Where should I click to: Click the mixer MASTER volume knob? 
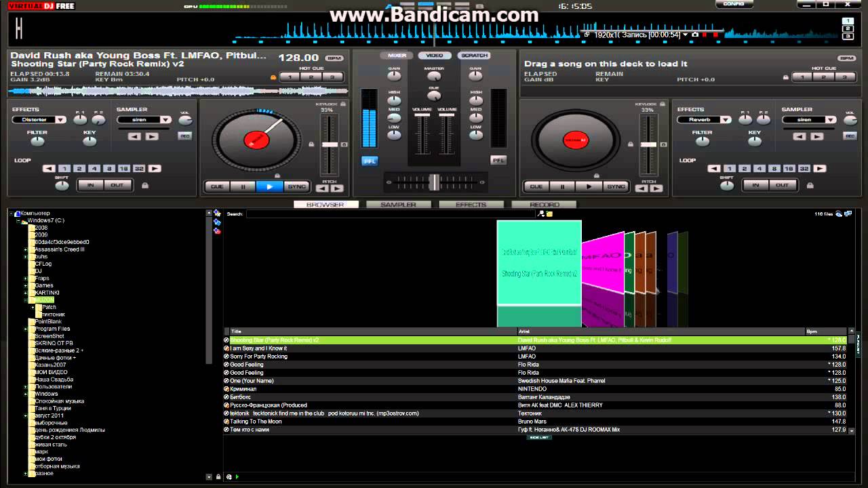point(434,77)
